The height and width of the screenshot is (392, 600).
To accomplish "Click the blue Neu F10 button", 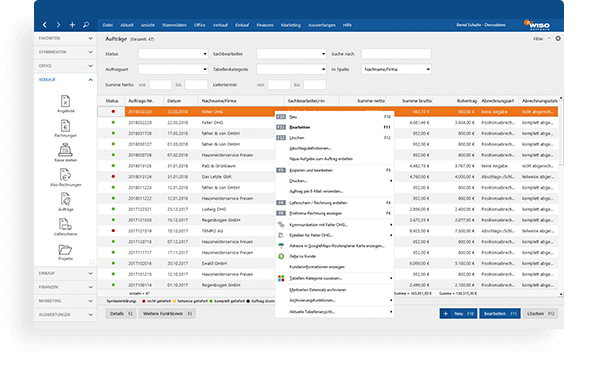I will click(458, 314).
